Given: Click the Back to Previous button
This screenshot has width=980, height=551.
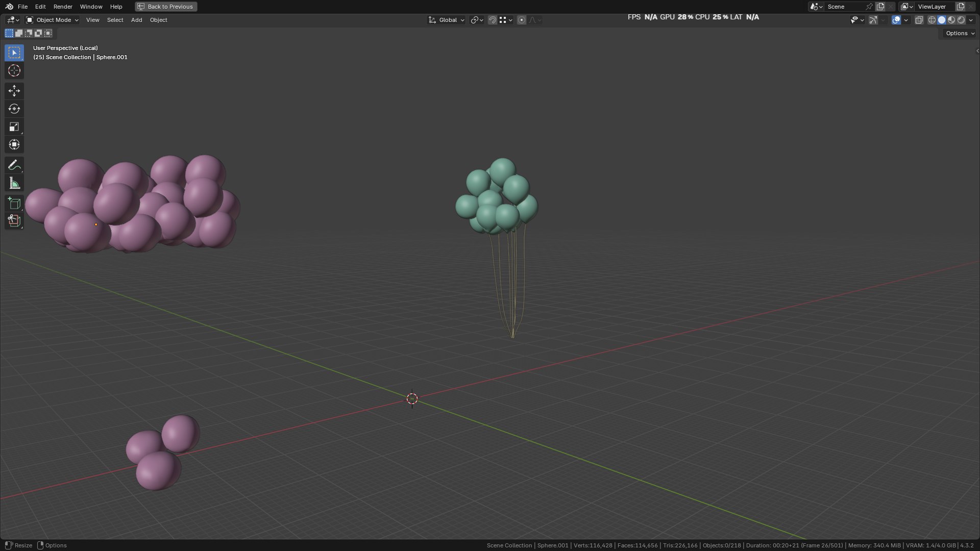Looking at the screenshot, I should point(166,7).
